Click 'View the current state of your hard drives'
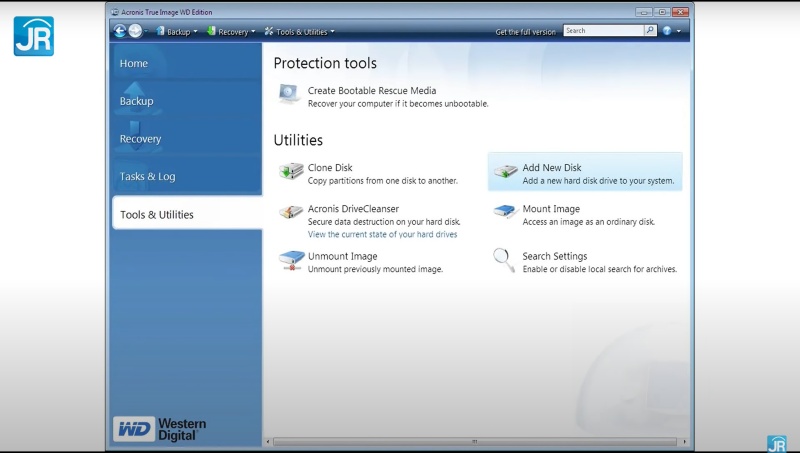800x453 pixels. pyautogui.click(x=382, y=235)
